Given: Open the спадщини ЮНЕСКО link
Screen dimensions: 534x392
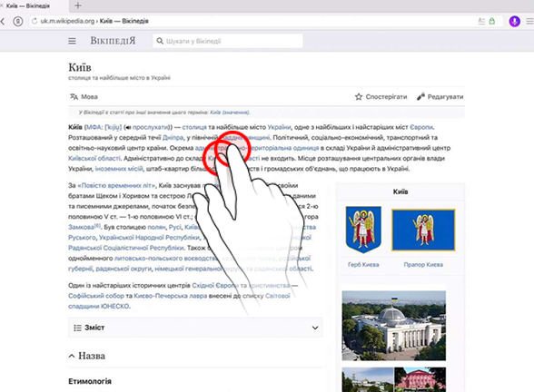Looking at the screenshot, I should tap(99, 307).
